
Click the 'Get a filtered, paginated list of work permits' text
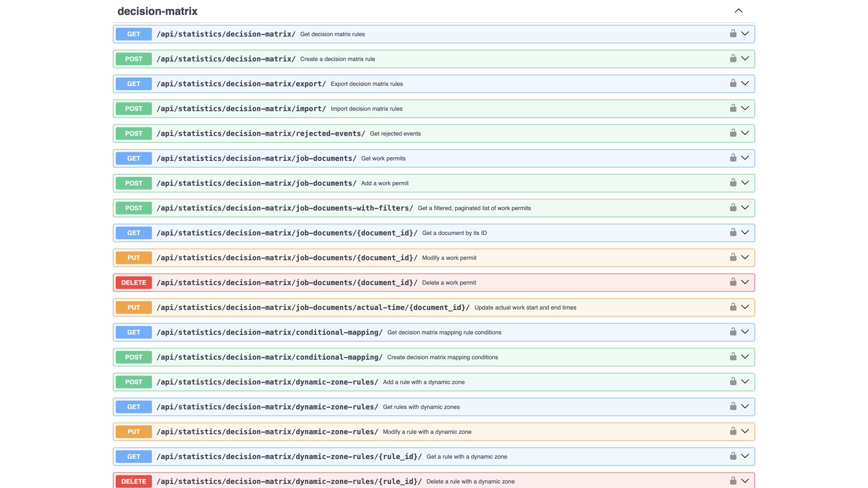click(x=474, y=208)
